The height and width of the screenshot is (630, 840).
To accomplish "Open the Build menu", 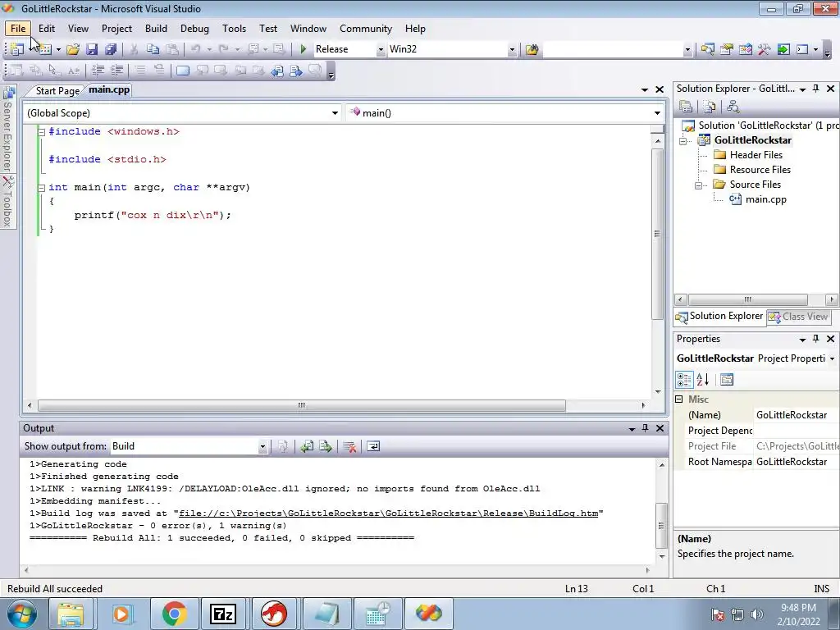I will coord(156,29).
